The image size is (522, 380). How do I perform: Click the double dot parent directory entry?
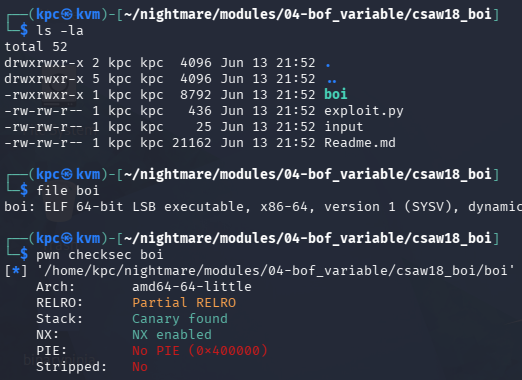pyautogui.click(x=332, y=81)
